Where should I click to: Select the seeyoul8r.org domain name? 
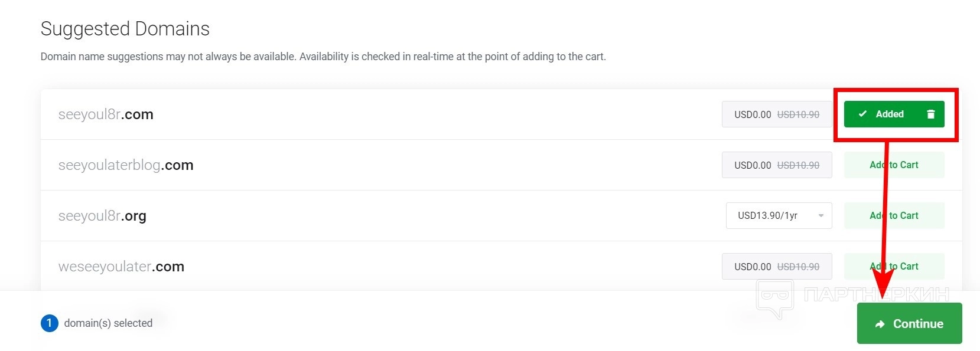tap(102, 216)
